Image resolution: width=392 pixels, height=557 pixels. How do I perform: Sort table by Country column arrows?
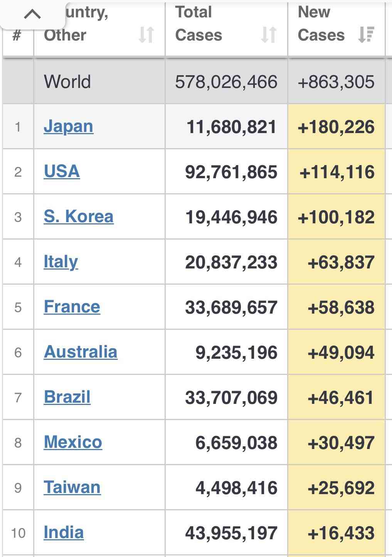tap(146, 35)
